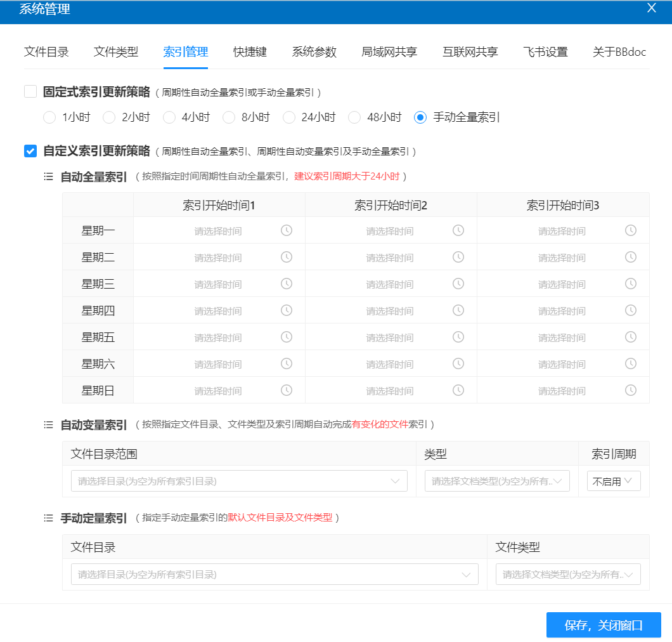Click clock icon for 星期日 索引开始时间3
The width and height of the screenshot is (672, 642).
coord(630,390)
